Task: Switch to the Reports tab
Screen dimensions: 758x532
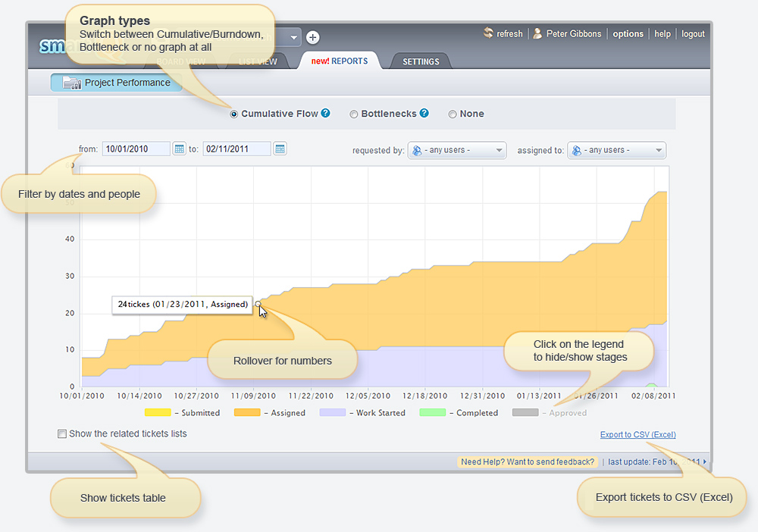Action: tap(339, 61)
